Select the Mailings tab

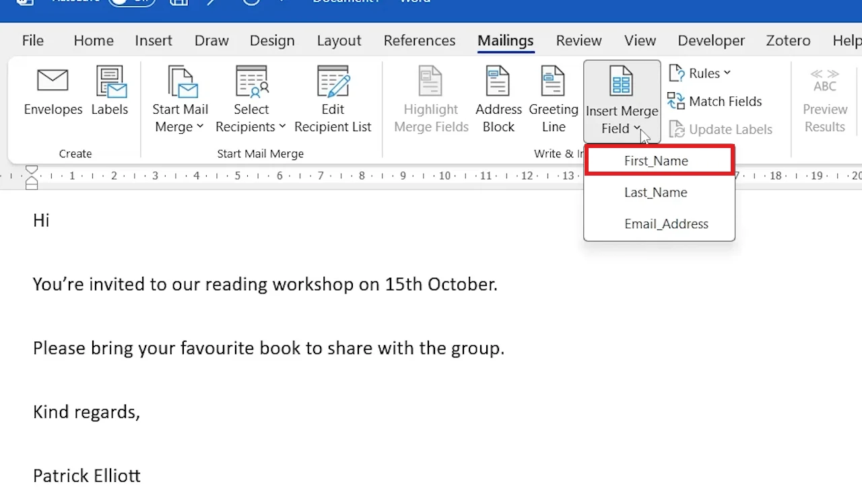[506, 40]
